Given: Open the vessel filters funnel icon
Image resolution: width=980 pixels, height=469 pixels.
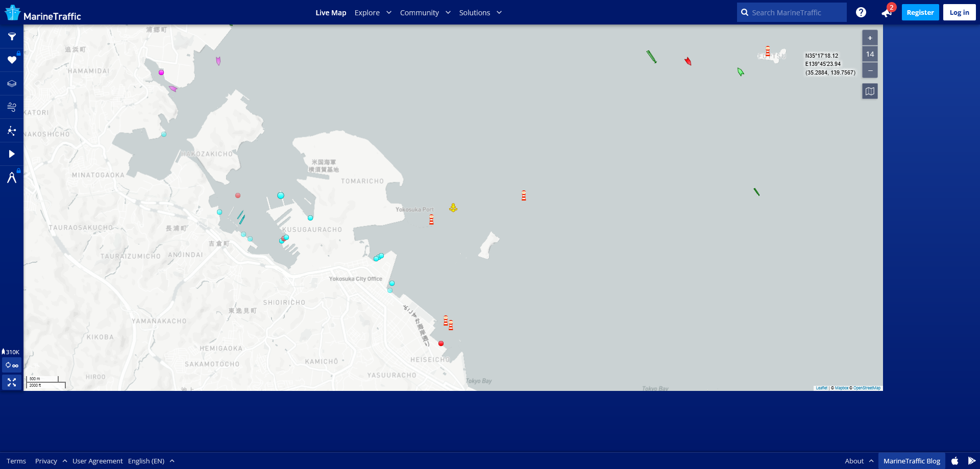Looking at the screenshot, I should pos(12,37).
